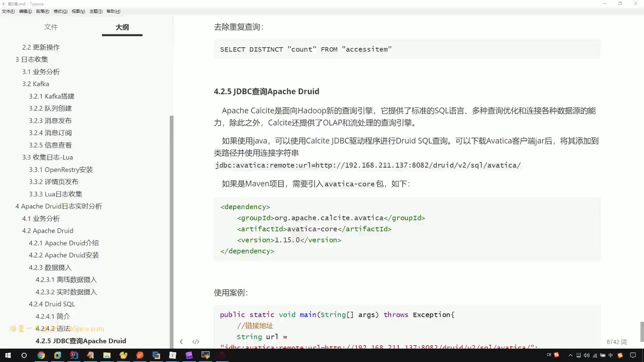Go to outline heading 3.1 业务分析
Viewport: 644px width, 362px height.
click(x=41, y=72)
